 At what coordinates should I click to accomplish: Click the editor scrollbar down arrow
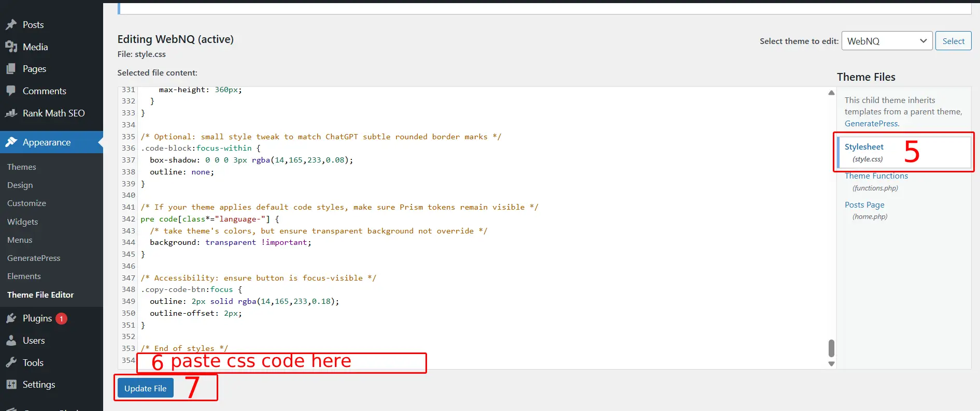[831, 364]
